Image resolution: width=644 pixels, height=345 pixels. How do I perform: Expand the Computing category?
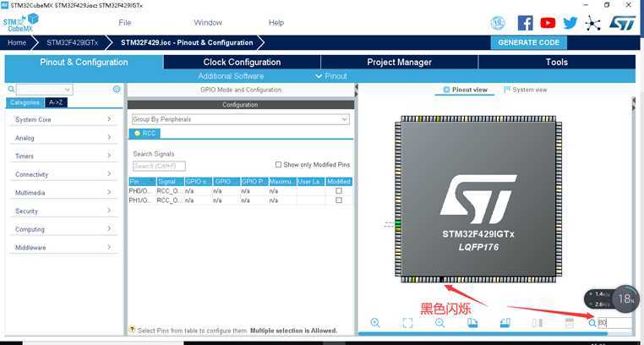click(x=63, y=229)
